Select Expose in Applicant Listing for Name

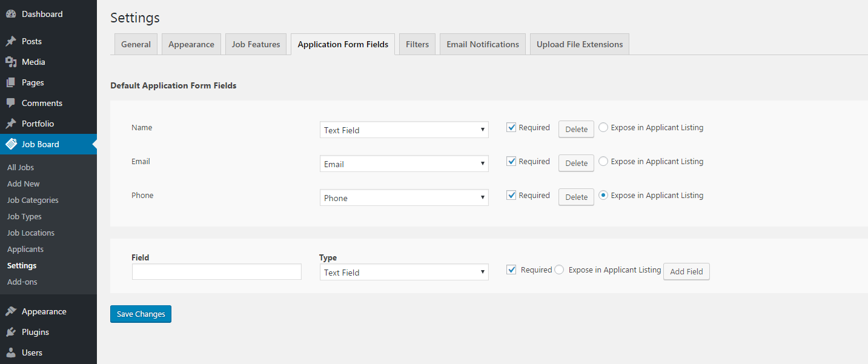(603, 128)
